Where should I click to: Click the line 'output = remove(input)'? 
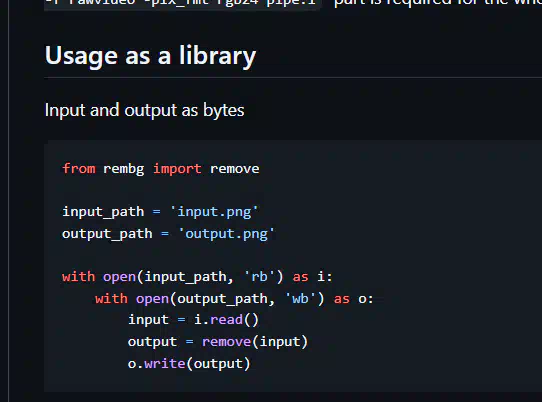tap(218, 342)
